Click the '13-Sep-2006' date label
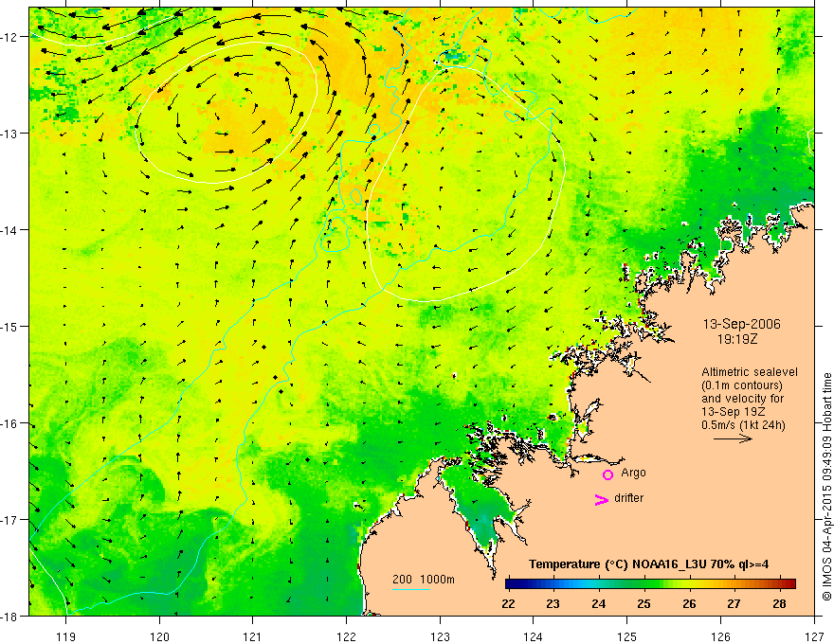Screen dimensions: 834x644 tap(741, 324)
